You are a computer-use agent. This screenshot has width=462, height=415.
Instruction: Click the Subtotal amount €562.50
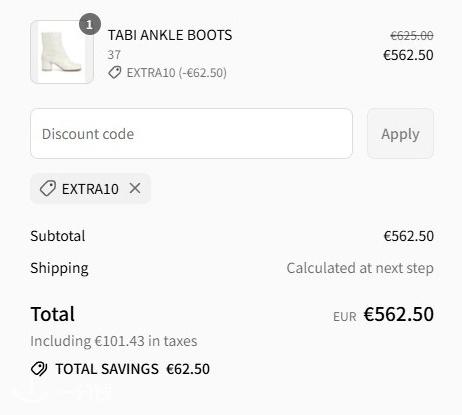click(409, 236)
